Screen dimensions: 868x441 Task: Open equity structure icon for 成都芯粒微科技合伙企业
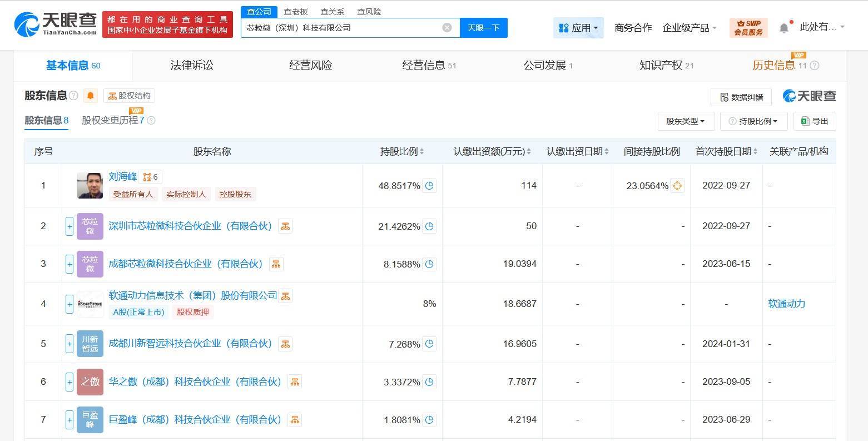point(276,264)
